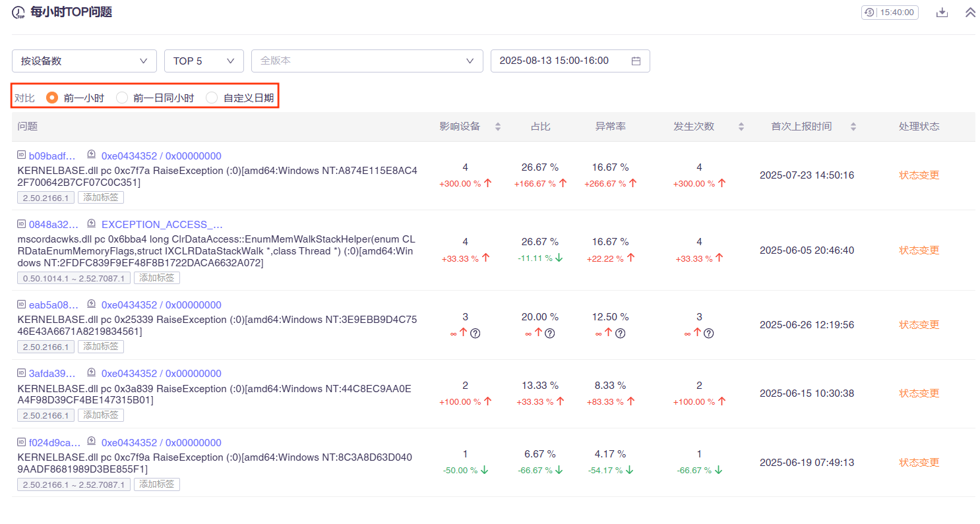Open issue link 0848a32
This screenshot has width=980, height=524.
[53, 224]
